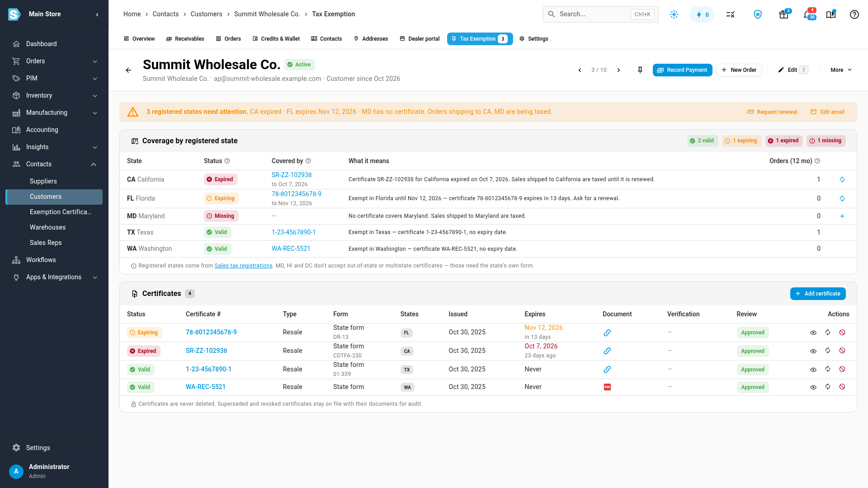Go to next customer arrow
868x488 pixels.
[618, 70]
